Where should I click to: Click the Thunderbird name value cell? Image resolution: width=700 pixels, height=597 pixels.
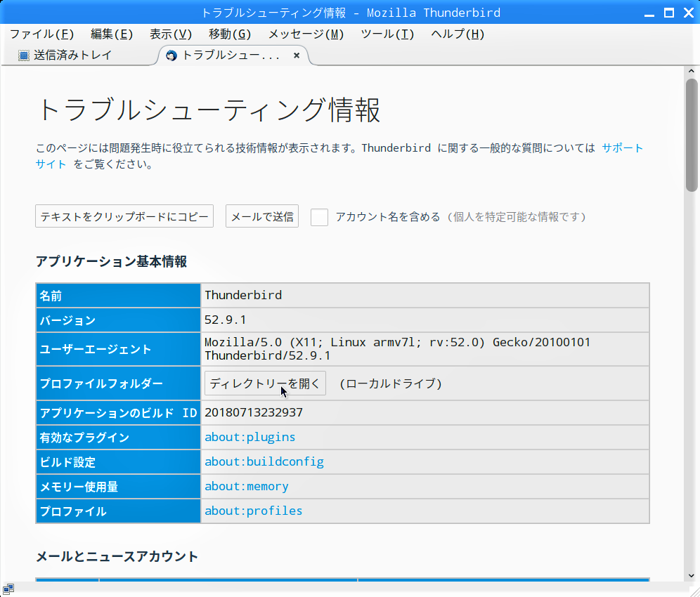pyautogui.click(x=425, y=295)
